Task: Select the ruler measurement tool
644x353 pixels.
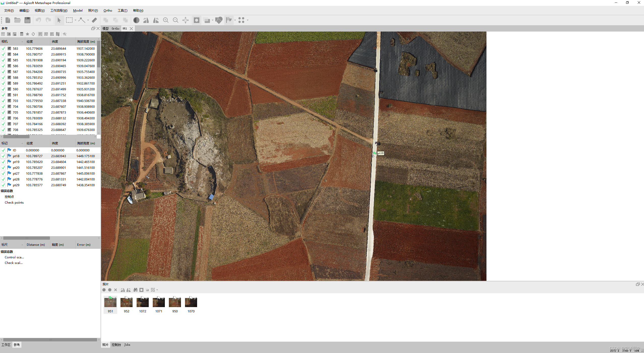Action: click(95, 20)
